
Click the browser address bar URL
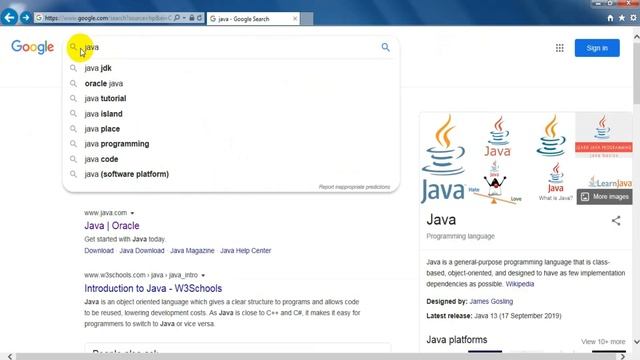[x=108, y=18]
